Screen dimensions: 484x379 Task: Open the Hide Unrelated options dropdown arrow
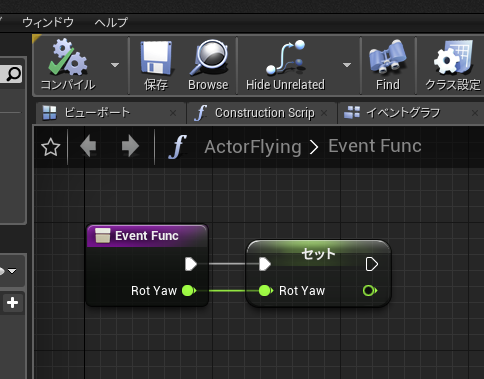[x=347, y=65]
